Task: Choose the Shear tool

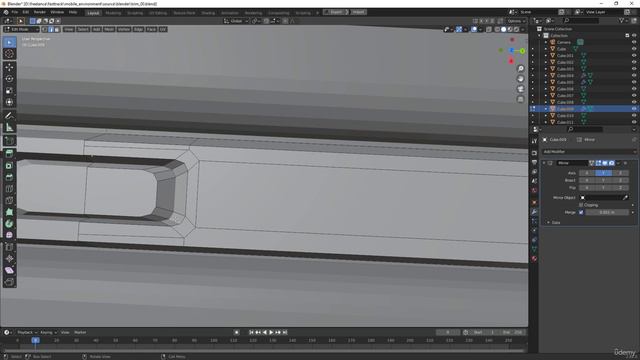Action: (x=9, y=270)
